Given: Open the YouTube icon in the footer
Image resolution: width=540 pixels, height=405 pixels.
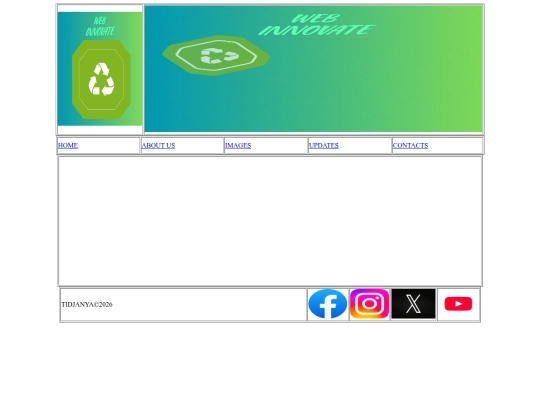Looking at the screenshot, I should tap(458, 304).
